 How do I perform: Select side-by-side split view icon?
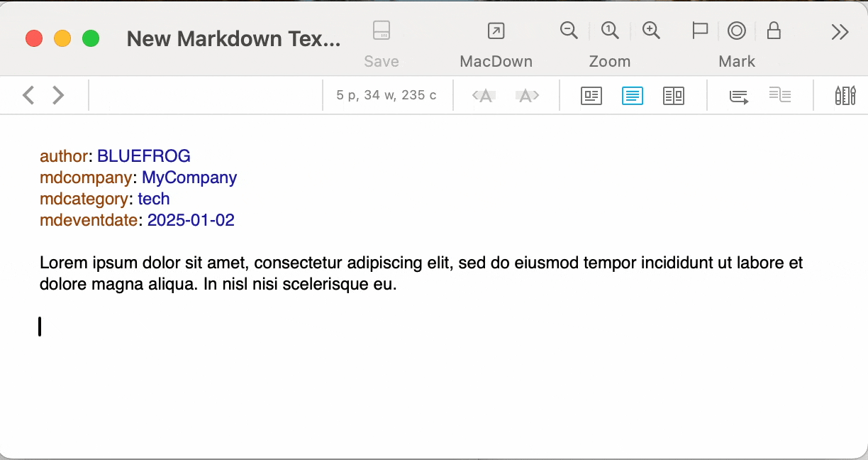[x=674, y=96]
